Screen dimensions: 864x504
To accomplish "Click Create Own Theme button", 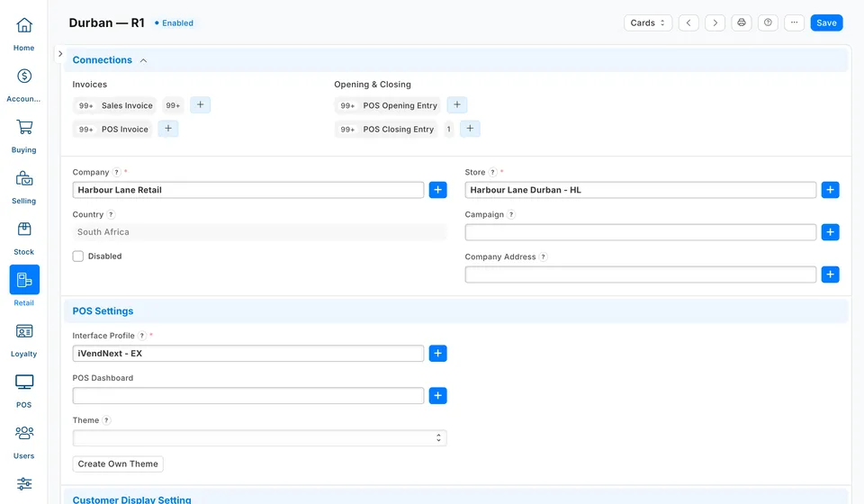I will tap(118, 463).
